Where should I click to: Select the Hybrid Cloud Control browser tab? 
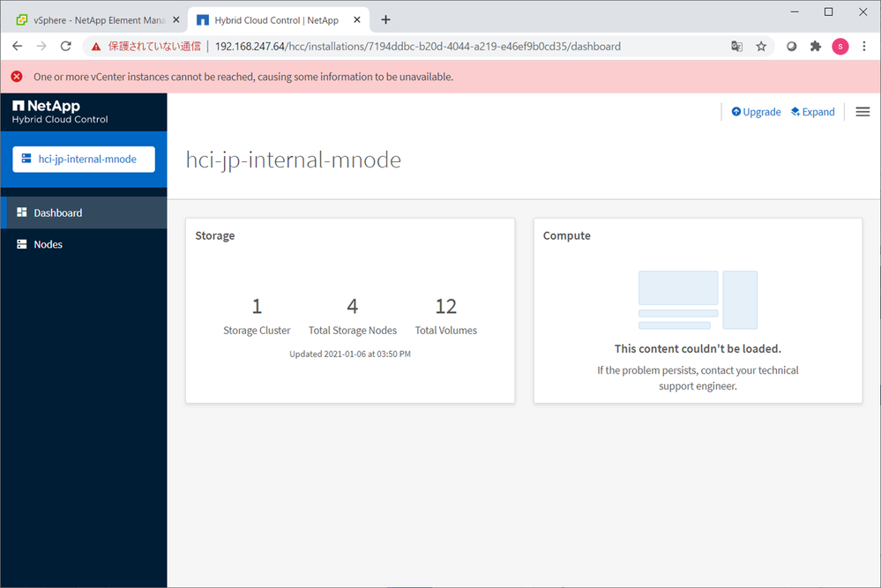(275, 20)
